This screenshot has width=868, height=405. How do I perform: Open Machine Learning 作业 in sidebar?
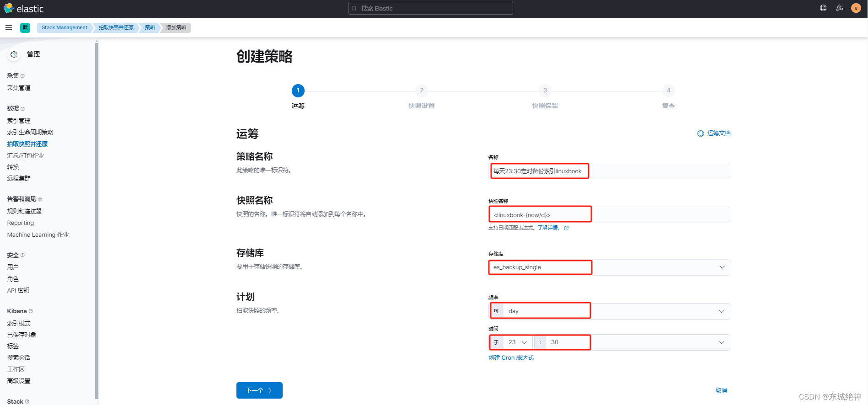click(x=38, y=235)
